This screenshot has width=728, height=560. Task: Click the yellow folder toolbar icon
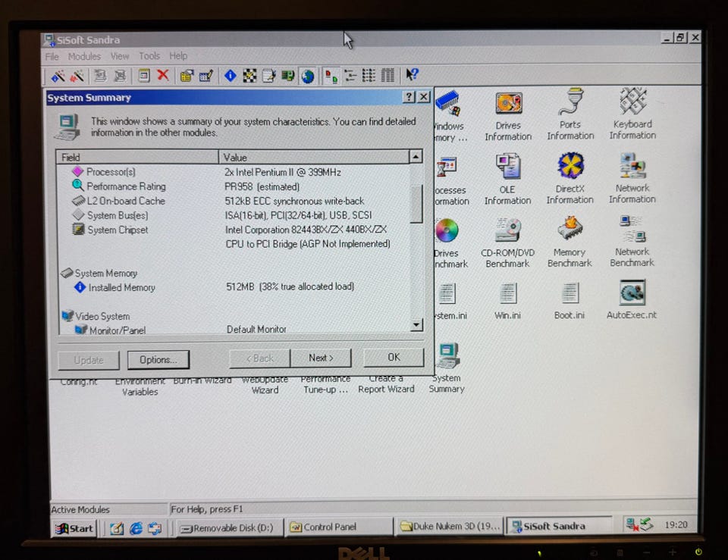point(187,76)
